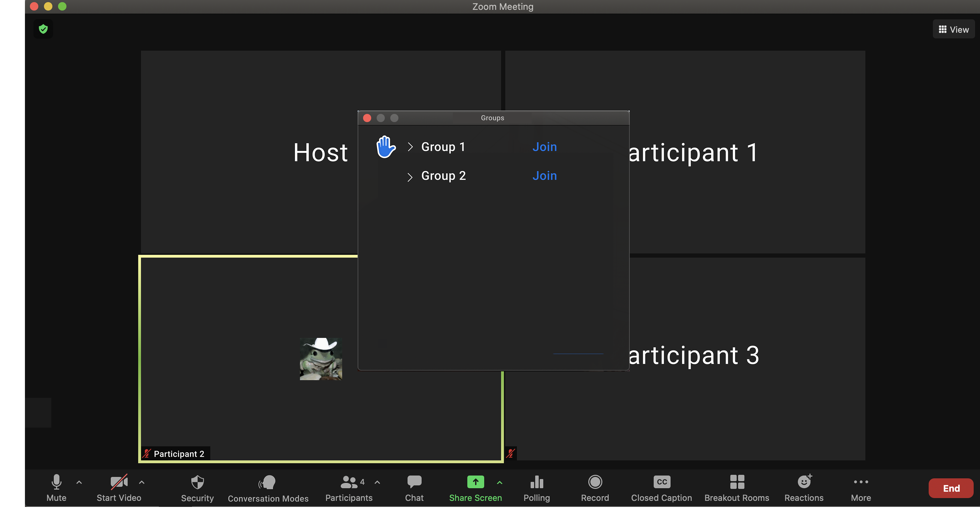Minimize the Zoom Meeting window
Viewport: 980px width, 516px height.
pos(48,6)
